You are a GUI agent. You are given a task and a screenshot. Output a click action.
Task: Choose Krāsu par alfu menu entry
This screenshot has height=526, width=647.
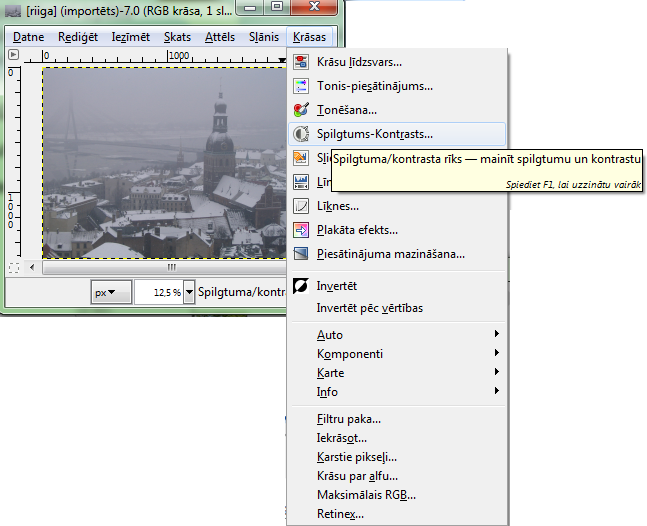coord(357,476)
